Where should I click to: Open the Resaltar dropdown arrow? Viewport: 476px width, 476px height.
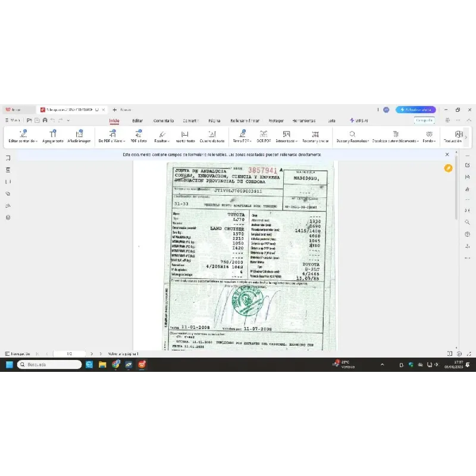pos(169,142)
